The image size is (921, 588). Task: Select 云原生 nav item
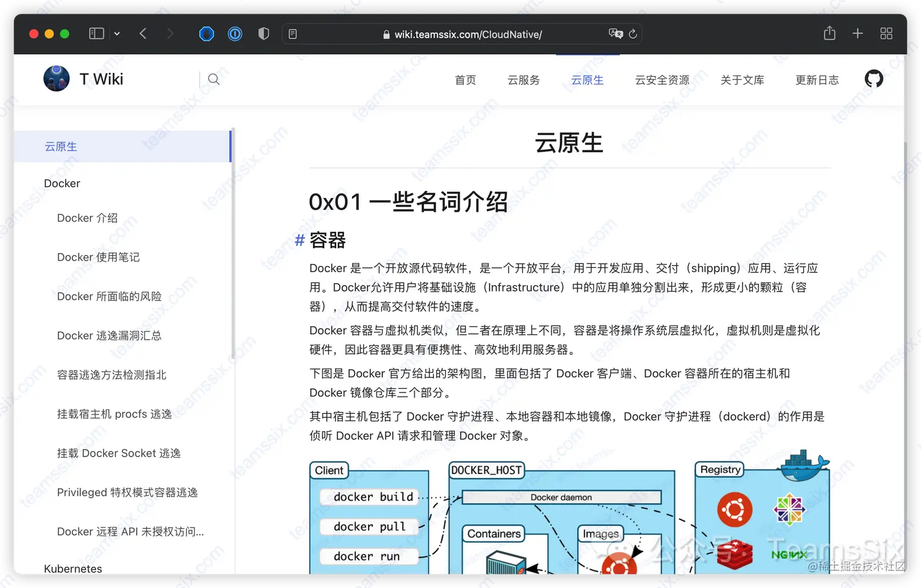(587, 80)
